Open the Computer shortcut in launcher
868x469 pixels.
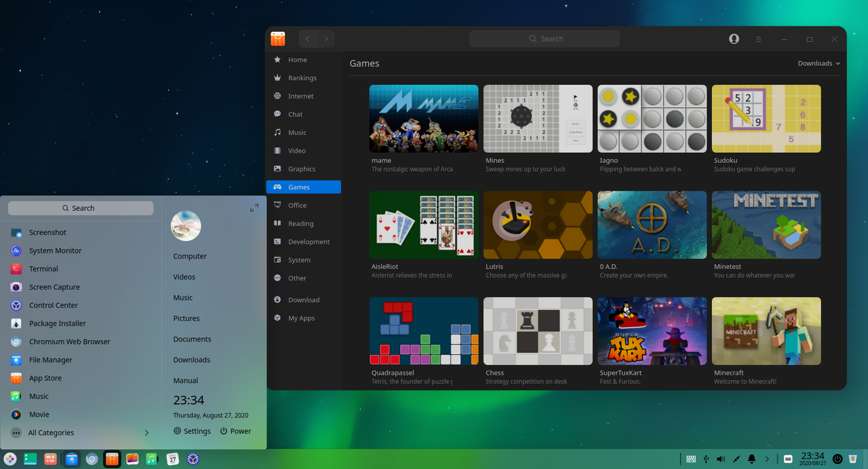pos(190,257)
